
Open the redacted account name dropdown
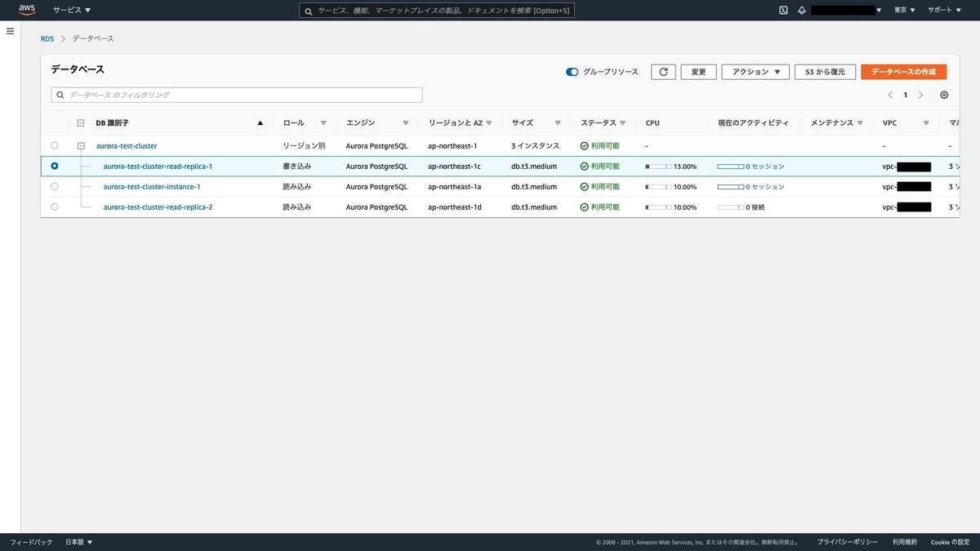point(847,10)
